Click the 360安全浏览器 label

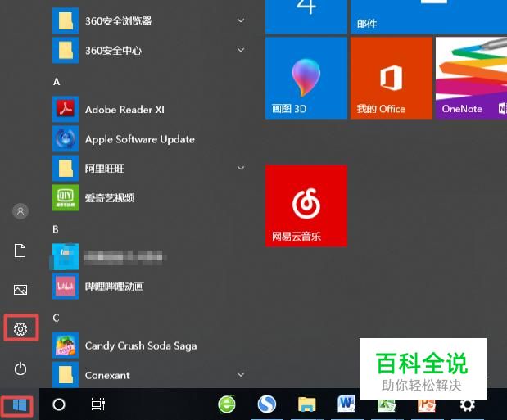tap(118, 21)
